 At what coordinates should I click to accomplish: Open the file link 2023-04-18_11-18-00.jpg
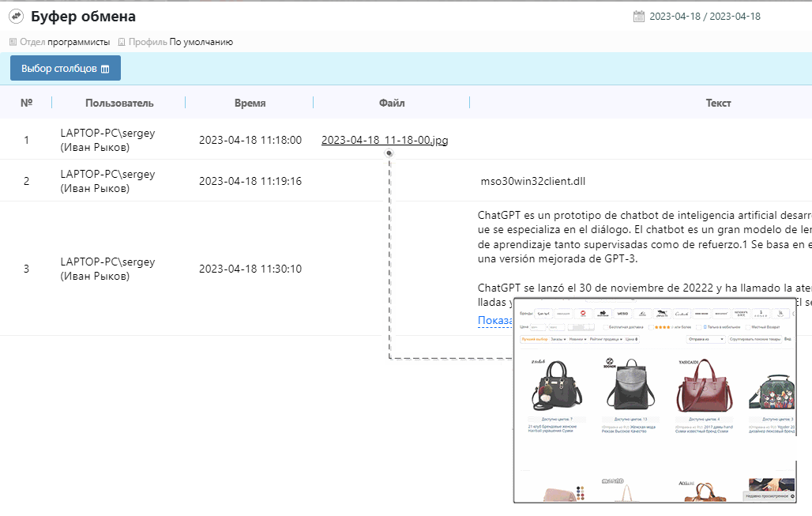pos(385,140)
